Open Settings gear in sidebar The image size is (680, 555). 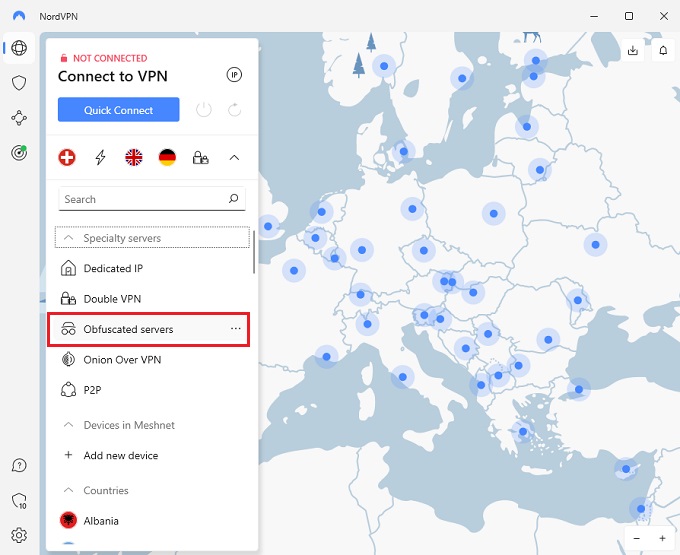pos(19,535)
